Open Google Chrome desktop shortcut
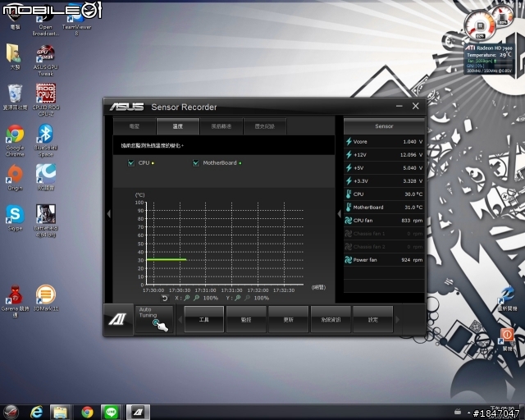Viewport: 525px width, 420px height. click(x=15, y=140)
